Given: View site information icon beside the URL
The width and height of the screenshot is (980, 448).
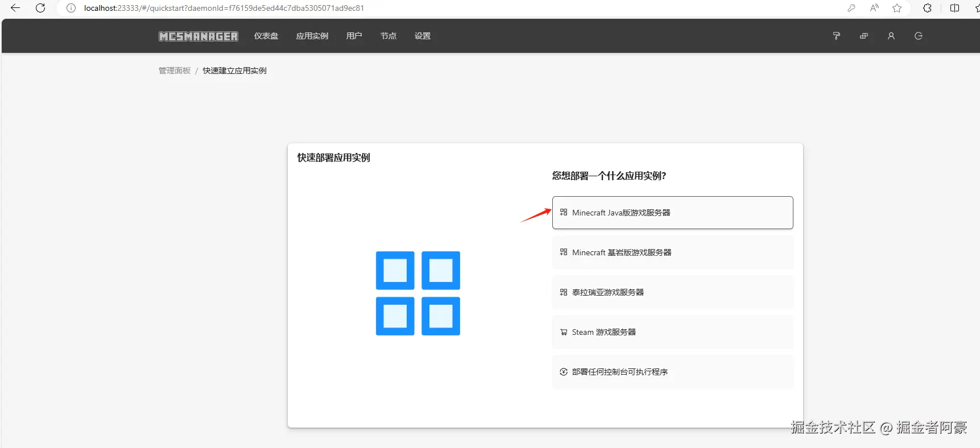Looking at the screenshot, I should [x=71, y=8].
